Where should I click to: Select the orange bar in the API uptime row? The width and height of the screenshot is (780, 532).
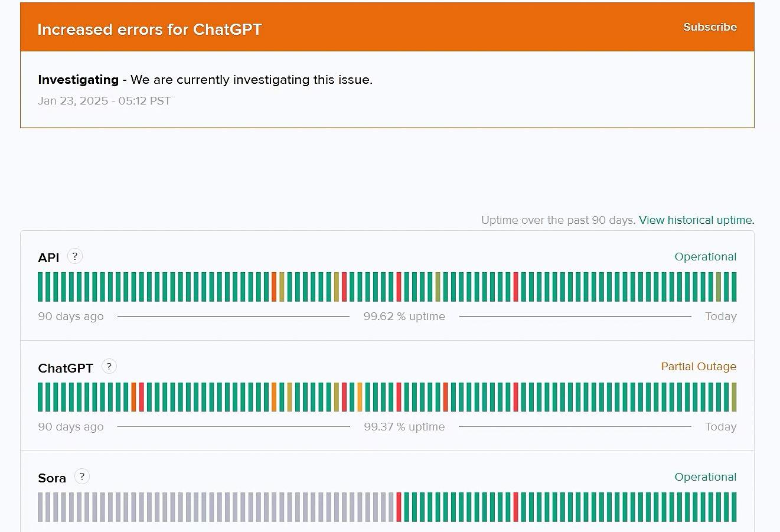coord(274,287)
